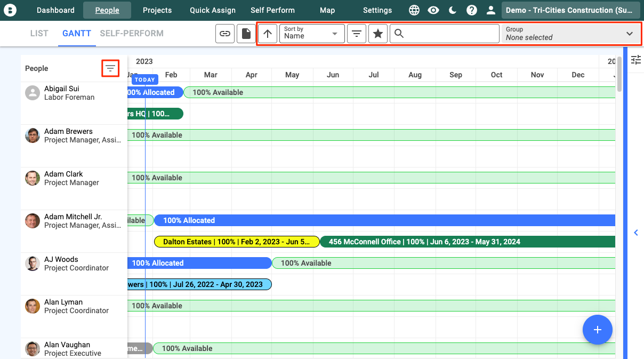The width and height of the screenshot is (644, 359).
Task: Click Alan Vaughan's profile photo
Action: 33,349
